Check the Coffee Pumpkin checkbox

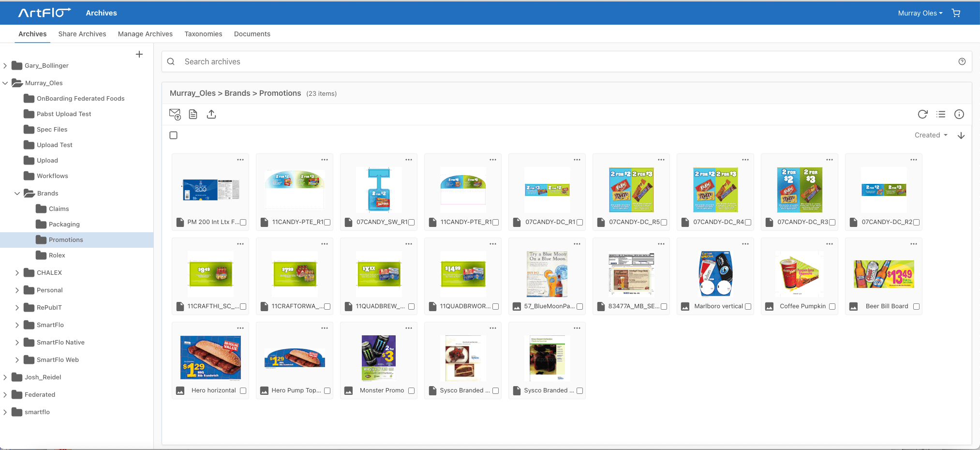pos(832,307)
